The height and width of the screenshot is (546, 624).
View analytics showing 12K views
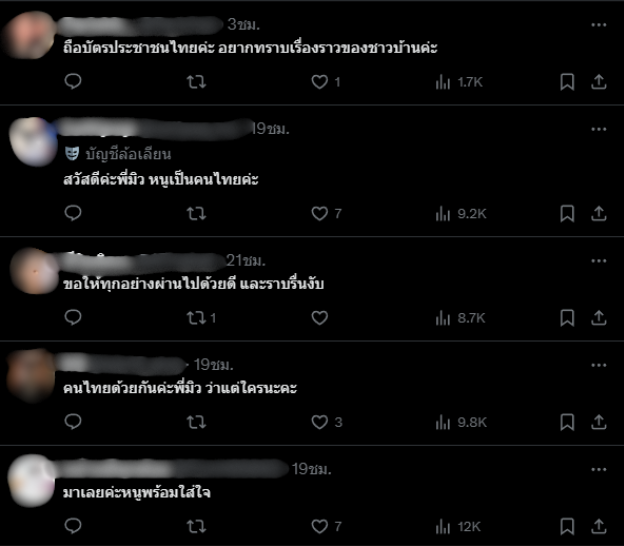[458, 526]
